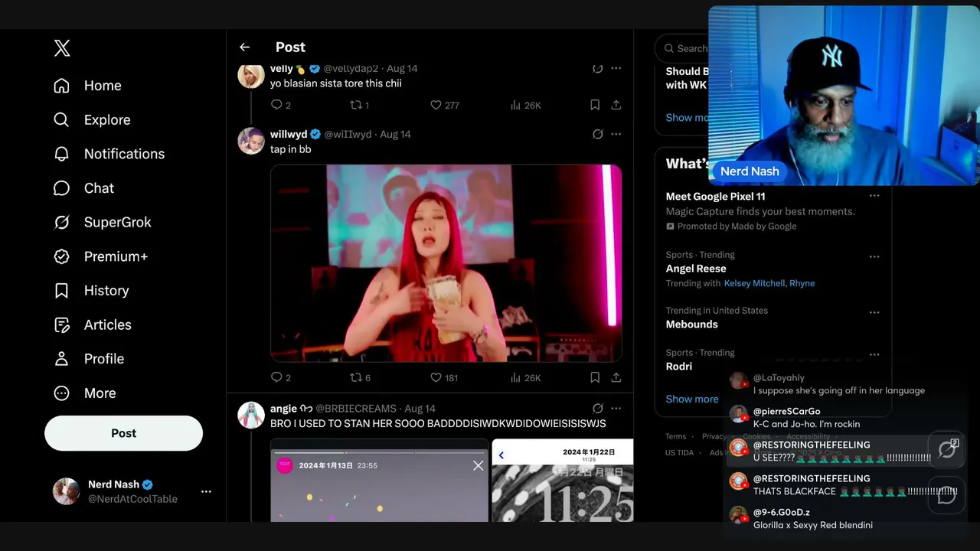Open willwyd's profile avatar

[251, 142]
